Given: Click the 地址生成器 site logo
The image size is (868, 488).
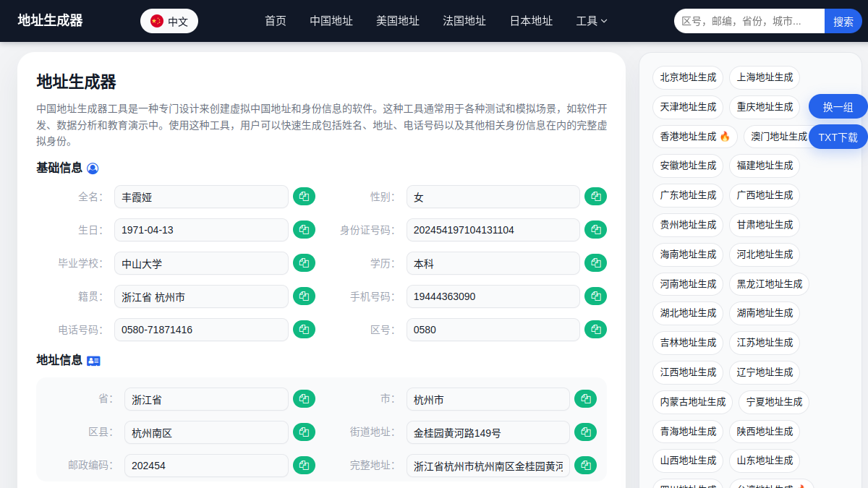Looking at the screenshot, I should 50,20.
